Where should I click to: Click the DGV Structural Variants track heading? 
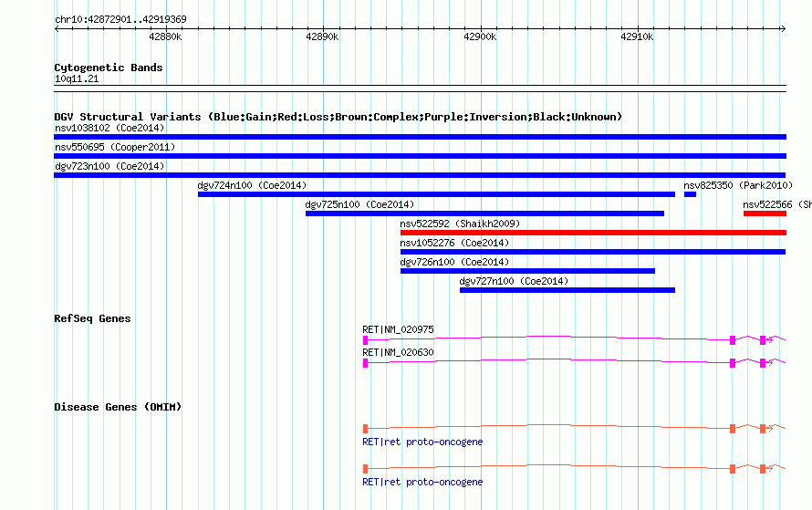[338, 117]
